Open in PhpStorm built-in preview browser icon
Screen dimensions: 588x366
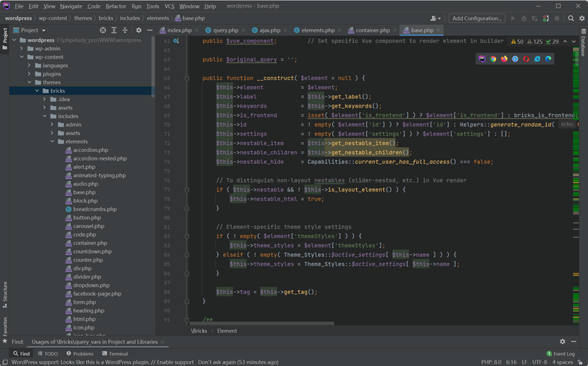coord(482,59)
